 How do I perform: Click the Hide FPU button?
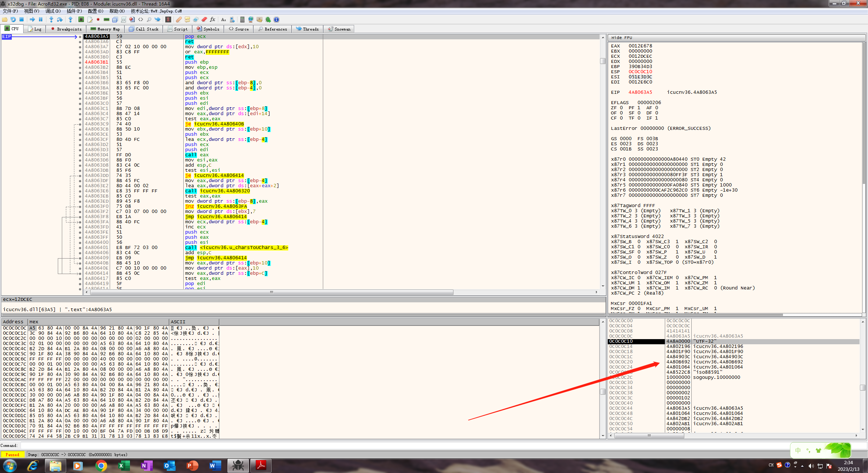coord(737,38)
